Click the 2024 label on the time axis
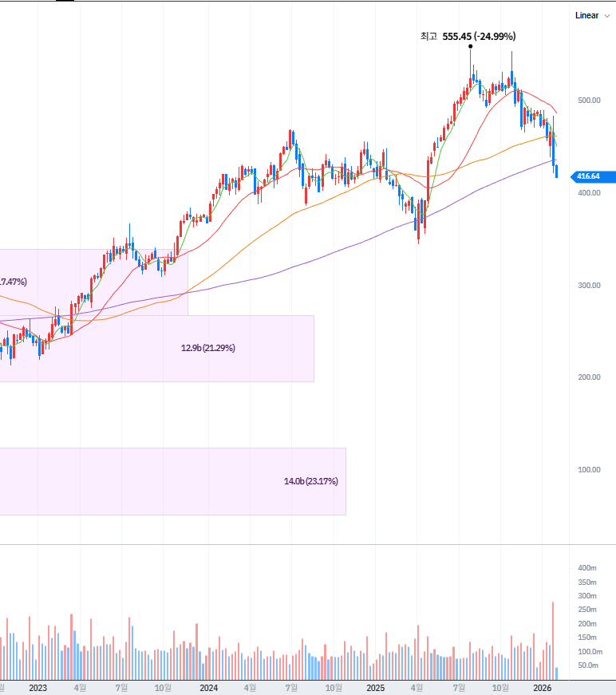This screenshot has width=616, height=695. click(x=209, y=687)
